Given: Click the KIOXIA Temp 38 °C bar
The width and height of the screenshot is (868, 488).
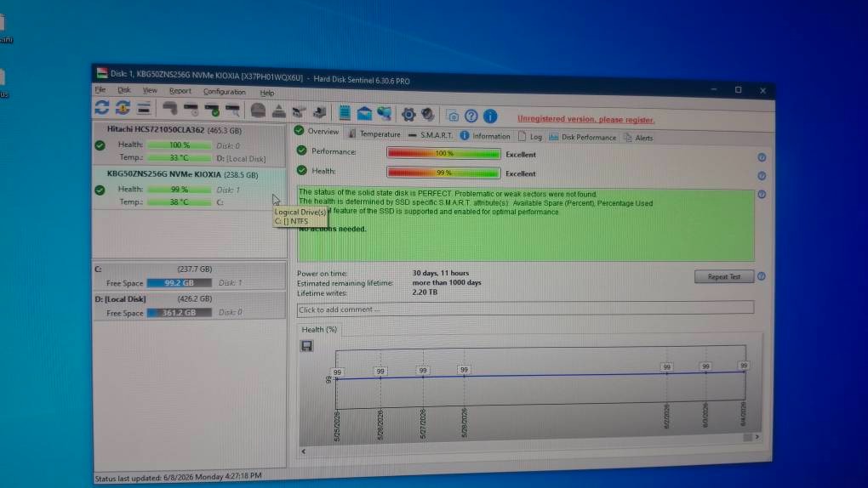Looking at the screenshot, I should (180, 202).
